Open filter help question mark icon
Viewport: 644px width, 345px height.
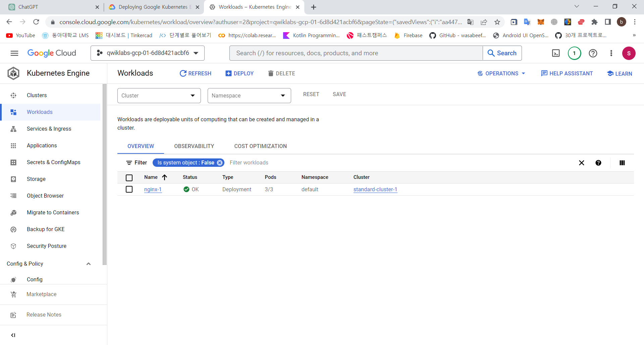click(x=598, y=163)
